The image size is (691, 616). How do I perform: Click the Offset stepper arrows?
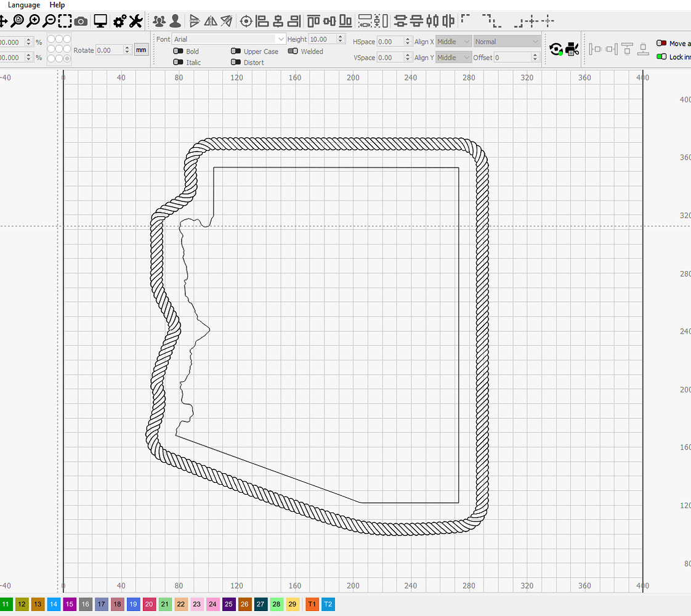pos(535,57)
